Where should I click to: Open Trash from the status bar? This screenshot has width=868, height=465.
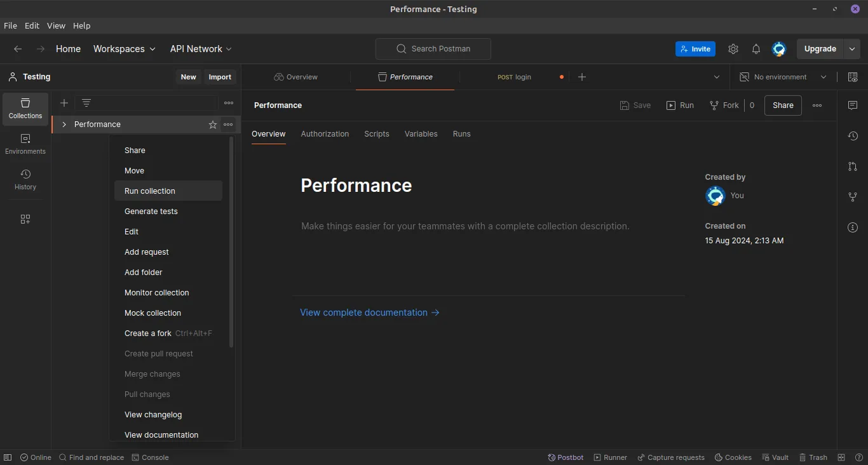(x=813, y=457)
